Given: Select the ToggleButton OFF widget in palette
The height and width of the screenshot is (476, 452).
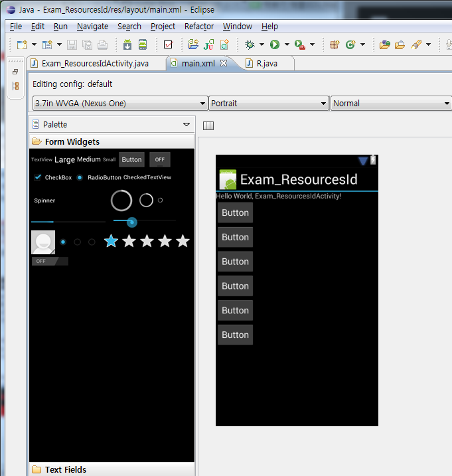Looking at the screenshot, I should tap(160, 159).
